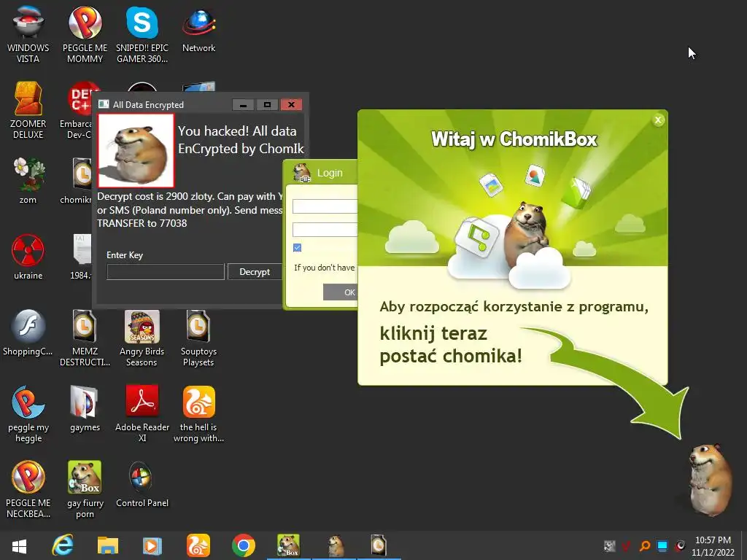
Task: Launch UC Browser from the taskbar
Action: coord(198,545)
